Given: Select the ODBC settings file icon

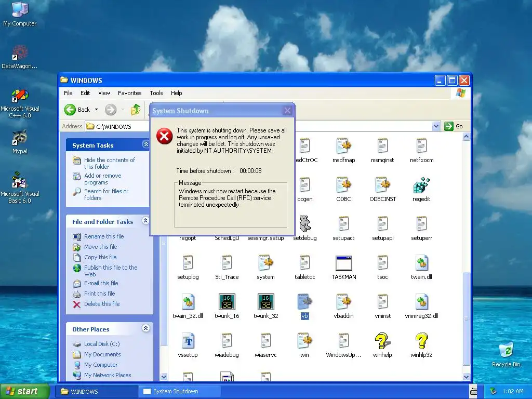Looking at the screenshot, I should coord(343,185).
